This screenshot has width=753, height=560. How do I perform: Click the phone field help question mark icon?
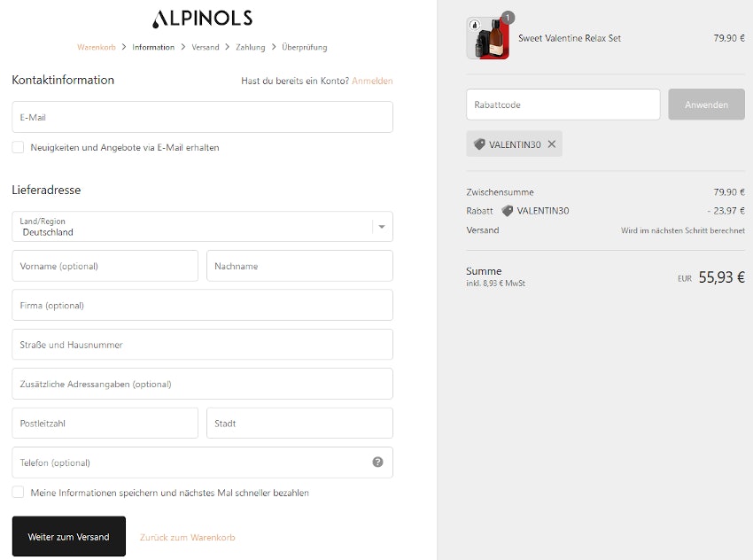click(378, 463)
